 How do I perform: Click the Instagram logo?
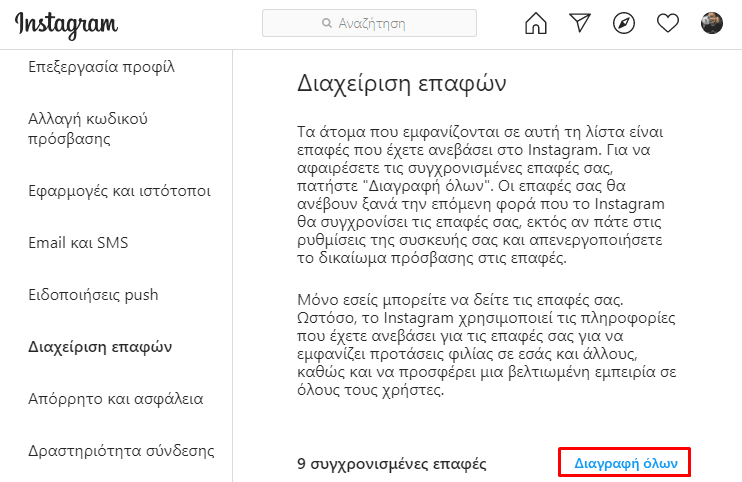(66, 25)
